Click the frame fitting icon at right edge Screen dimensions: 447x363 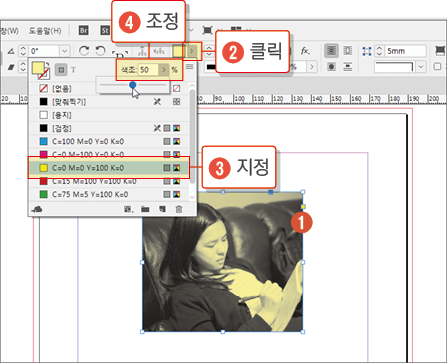(441, 51)
